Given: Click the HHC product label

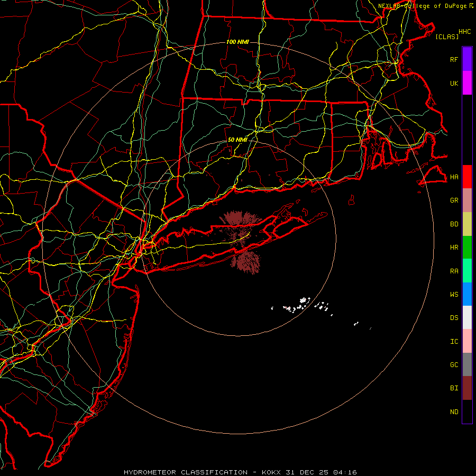Looking at the screenshot, I should point(464,32).
